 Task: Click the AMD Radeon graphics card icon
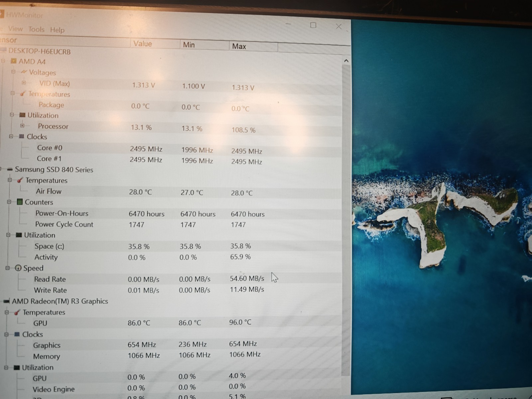point(7,301)
